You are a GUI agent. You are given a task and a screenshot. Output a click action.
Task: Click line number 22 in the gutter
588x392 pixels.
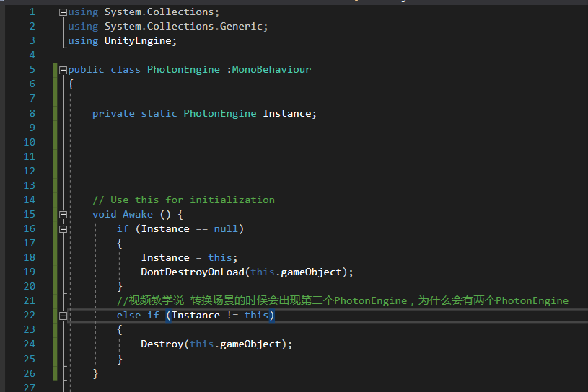coord(30,315)
